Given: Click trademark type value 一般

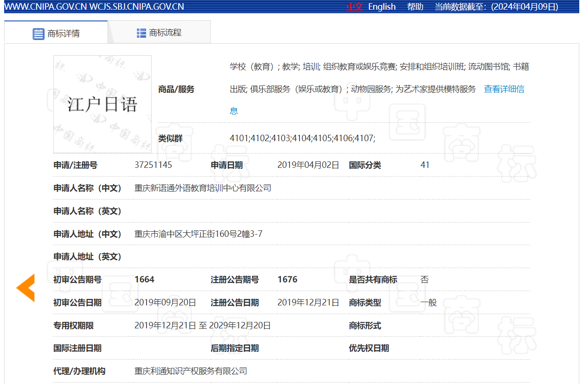Looking at the screenshot, I should pyautogui.click(x=429, y=302).
